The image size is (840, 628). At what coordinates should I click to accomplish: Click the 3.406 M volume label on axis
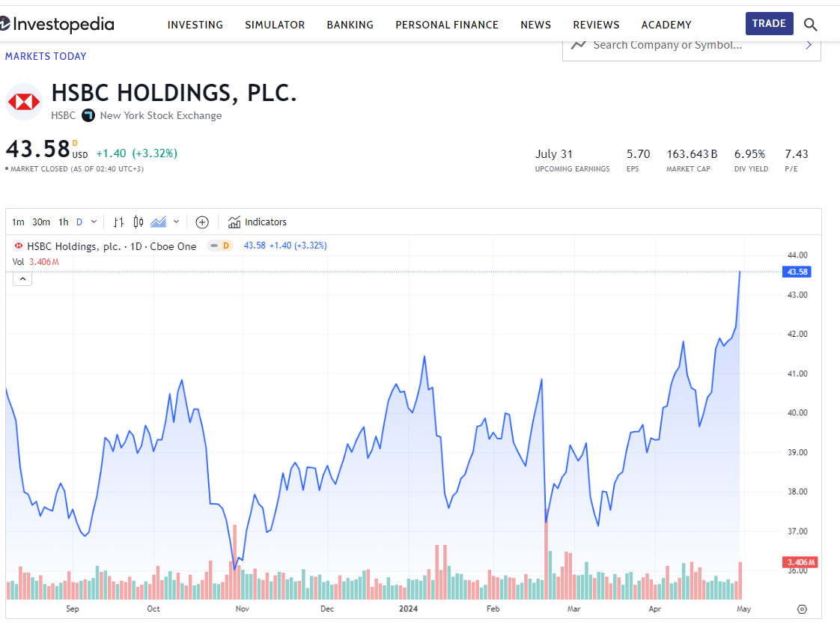point(800,562)
